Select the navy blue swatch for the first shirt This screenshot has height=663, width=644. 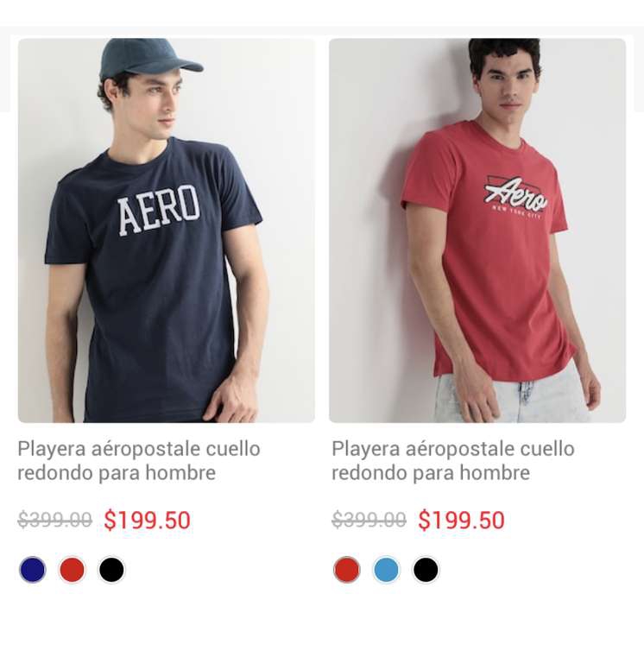(x=33, y=570)
